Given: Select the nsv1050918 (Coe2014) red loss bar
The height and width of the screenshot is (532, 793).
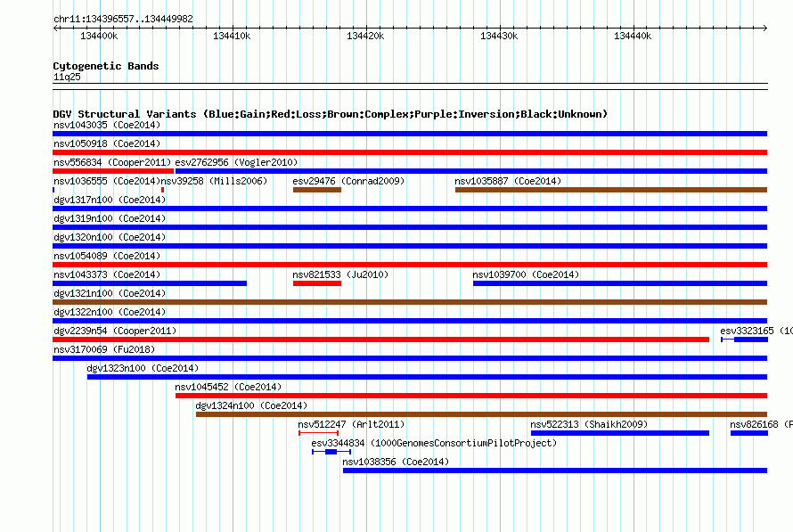Looking at the screenshot, I should (x=410, y=152).
